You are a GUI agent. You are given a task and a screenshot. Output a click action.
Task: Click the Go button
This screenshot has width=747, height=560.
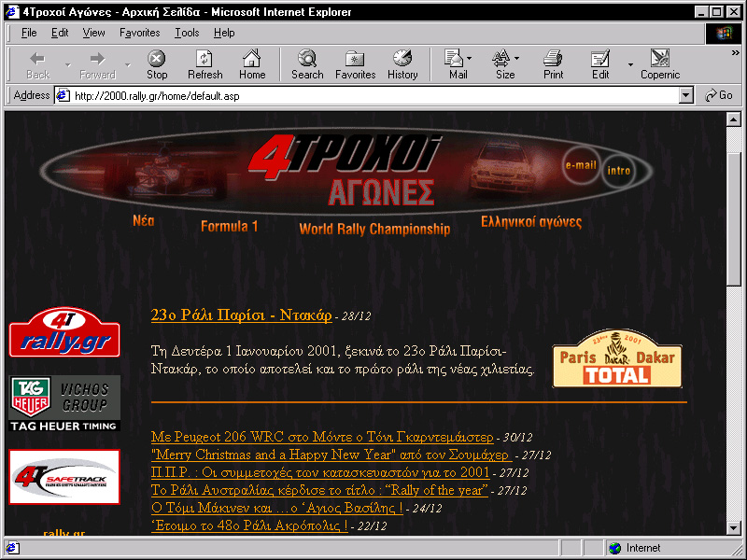click(719, 95)
